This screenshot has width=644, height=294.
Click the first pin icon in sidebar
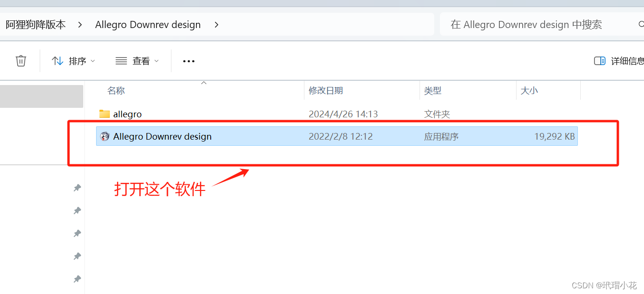tap(77, 188)
